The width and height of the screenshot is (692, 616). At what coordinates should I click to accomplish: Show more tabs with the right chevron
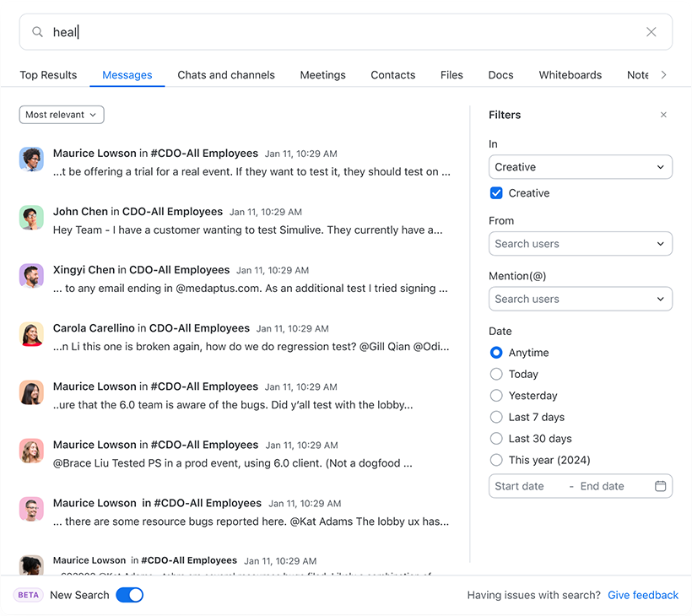pyautogui.click(x=663, y=75)
